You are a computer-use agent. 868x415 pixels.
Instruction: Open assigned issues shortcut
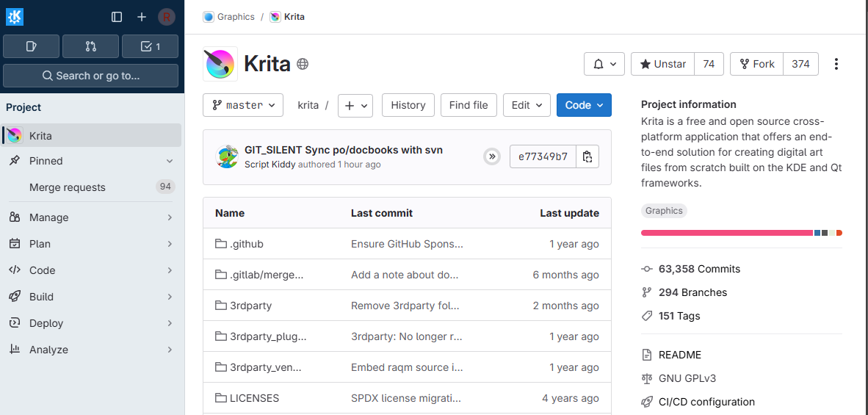click(x=31, y=46)
